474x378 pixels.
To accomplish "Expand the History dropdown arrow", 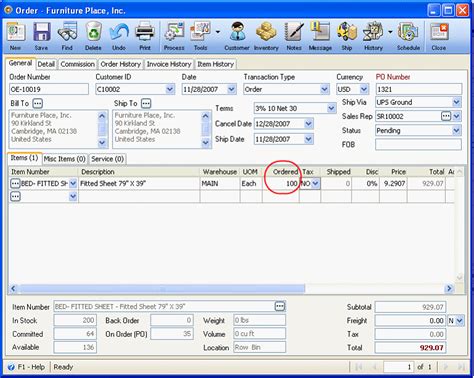I will click(390, 32).
